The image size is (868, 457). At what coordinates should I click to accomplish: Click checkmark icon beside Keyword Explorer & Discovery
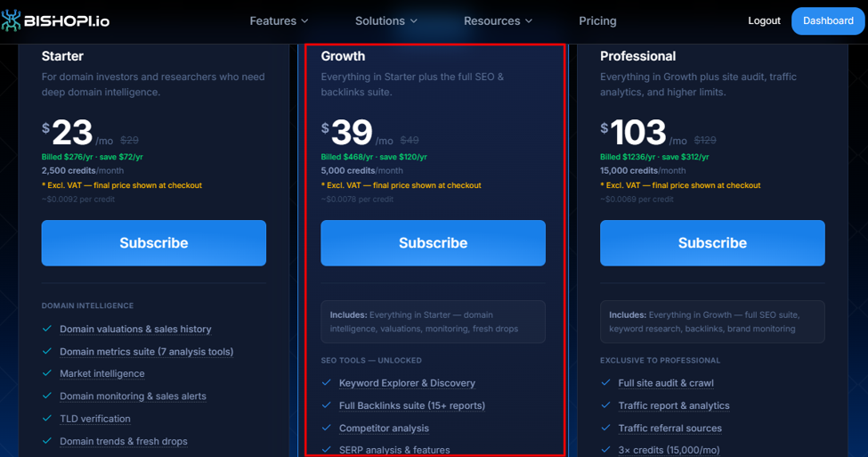327,382
